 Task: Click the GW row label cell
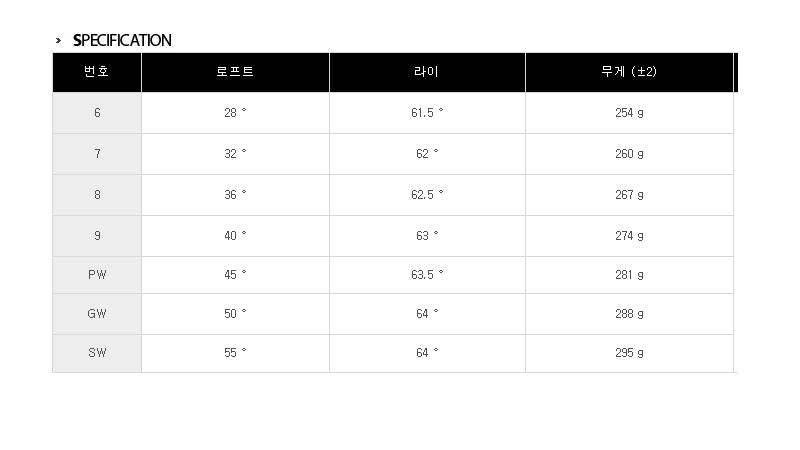[97, 313]
